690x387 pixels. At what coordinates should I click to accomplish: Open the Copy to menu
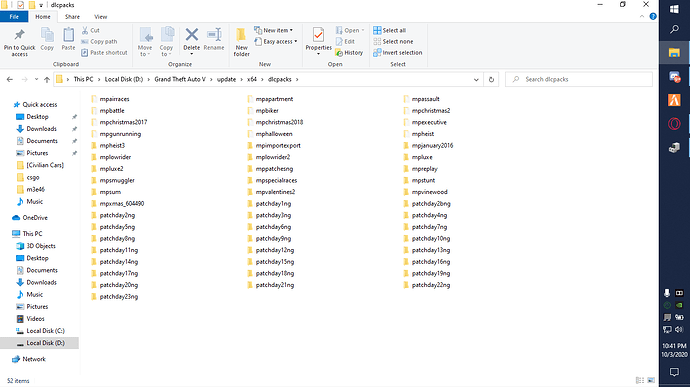166,42
